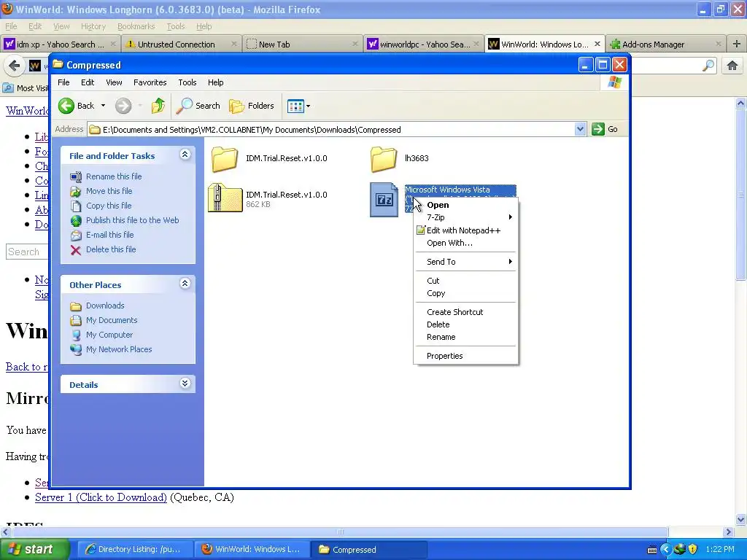Switch to idm xp - Yahoo Search tab
747x560 pixels.
60,44
